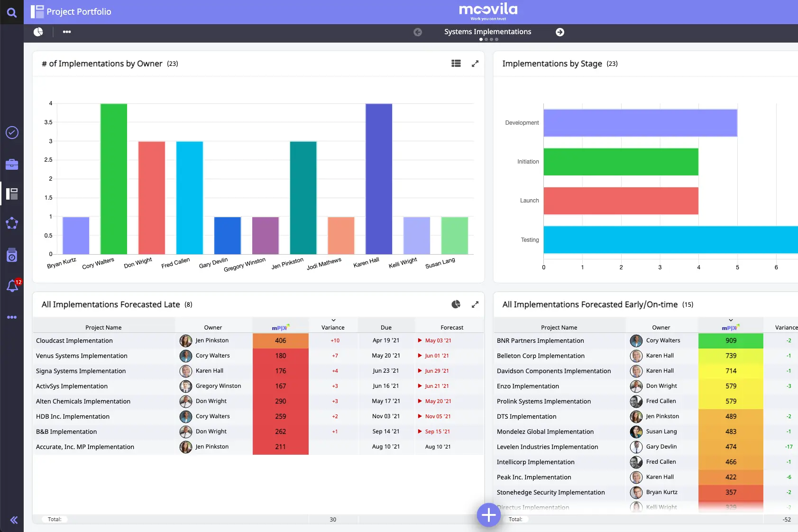The height and width of the screenshot is (532, 798).
Task: Click the pie chart icon in the toolbar
Action: click(38, 31)
